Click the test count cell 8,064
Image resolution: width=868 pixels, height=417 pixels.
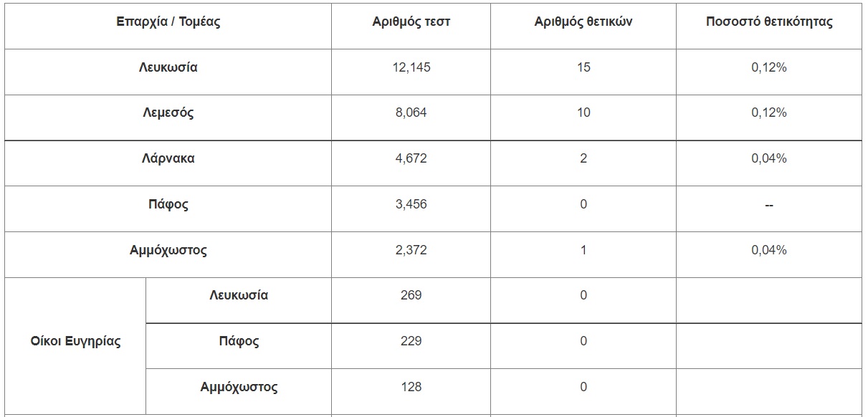[x=411, y=112]
